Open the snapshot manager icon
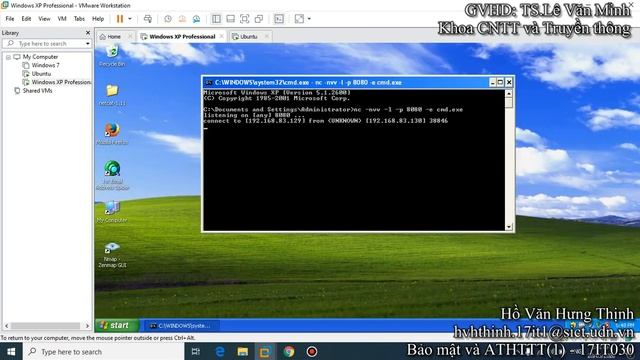This screenshot has height=360, width=640. (x=196, y=19)
